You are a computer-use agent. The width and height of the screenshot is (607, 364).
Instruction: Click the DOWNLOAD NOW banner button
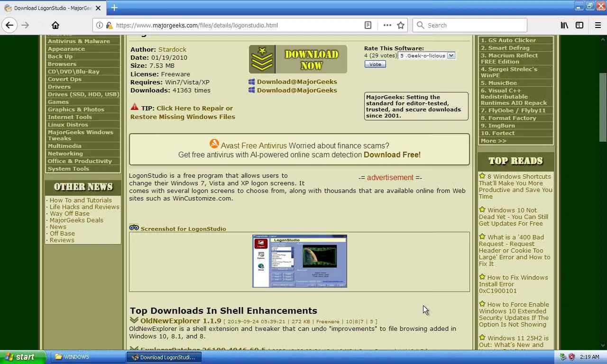coord(298,59)
